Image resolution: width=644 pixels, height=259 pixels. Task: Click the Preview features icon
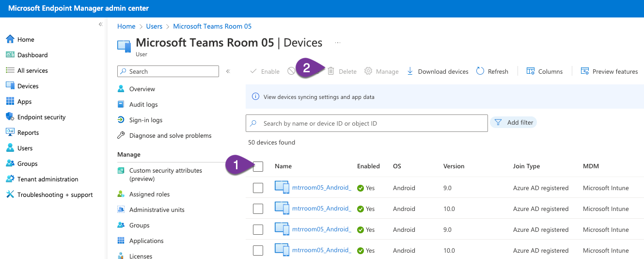pos(585,71)
